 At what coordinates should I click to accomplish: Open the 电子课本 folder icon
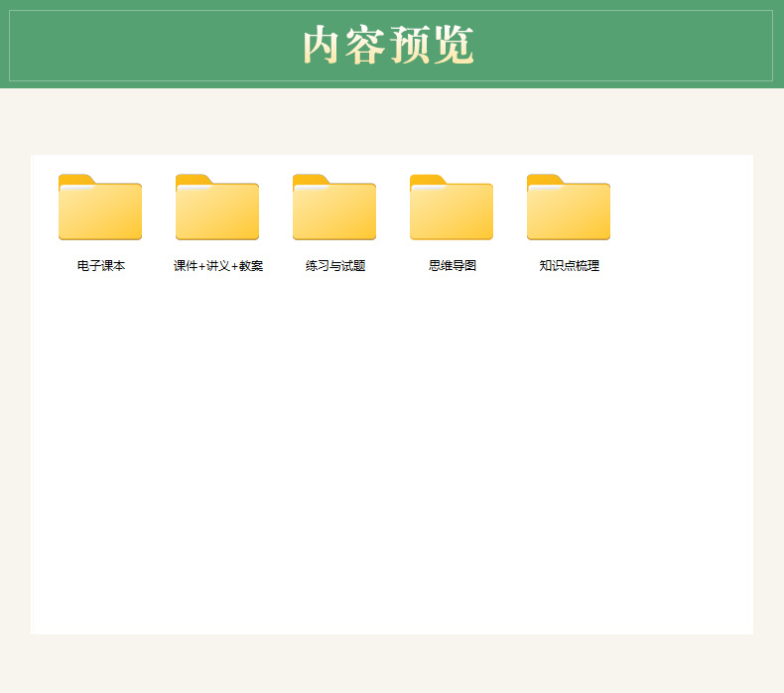pos(100,208)
